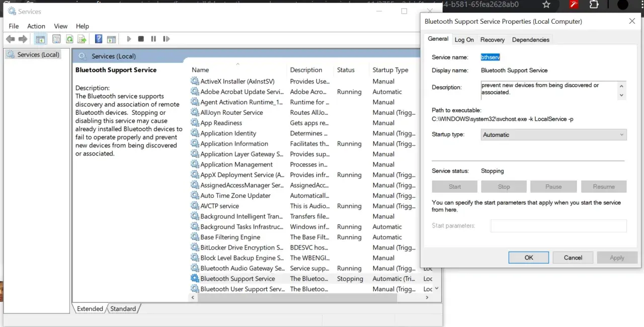
Task: Click the Pause button under Service status
Action: coord(553,187)
